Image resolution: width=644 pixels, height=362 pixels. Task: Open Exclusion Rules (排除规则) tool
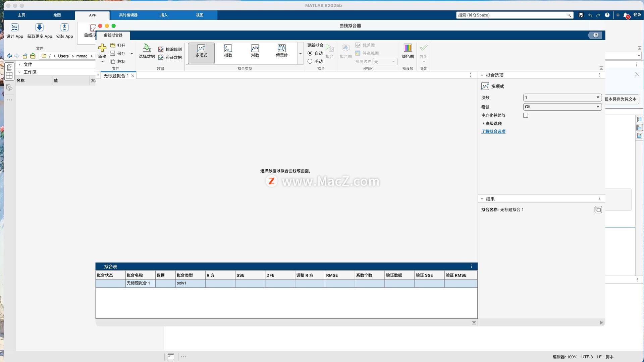(170, 49)
